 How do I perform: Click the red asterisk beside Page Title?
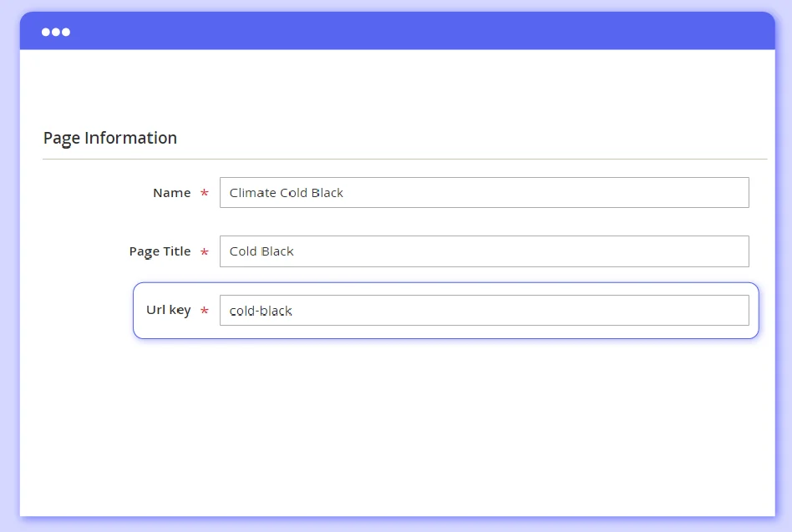[x=204, y=252]
